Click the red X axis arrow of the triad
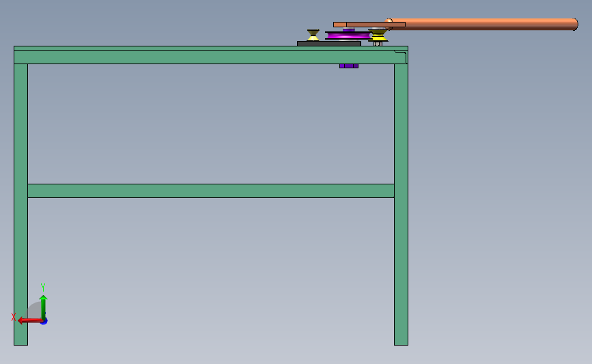Image resolution: width=592 pixels, height=364 pixels. pyautogui.click(x=30, y=320)
